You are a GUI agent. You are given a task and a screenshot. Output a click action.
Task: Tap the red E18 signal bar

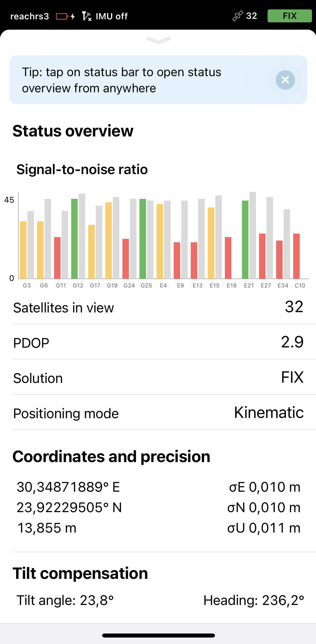(x=228, y=258)
